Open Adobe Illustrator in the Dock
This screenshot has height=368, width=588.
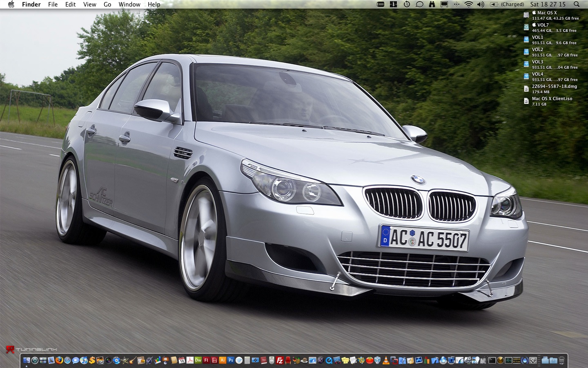pyautogui.click(x=223, y=360)
